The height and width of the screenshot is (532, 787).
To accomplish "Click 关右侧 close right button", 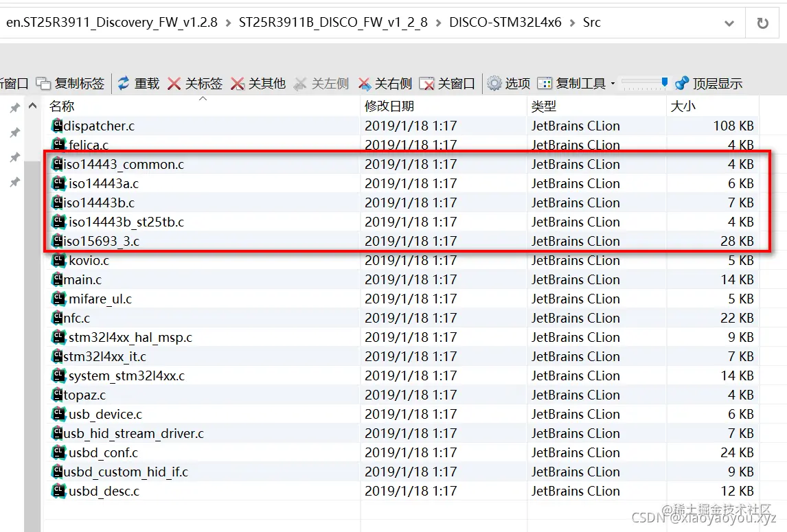I will coord(385,83).
